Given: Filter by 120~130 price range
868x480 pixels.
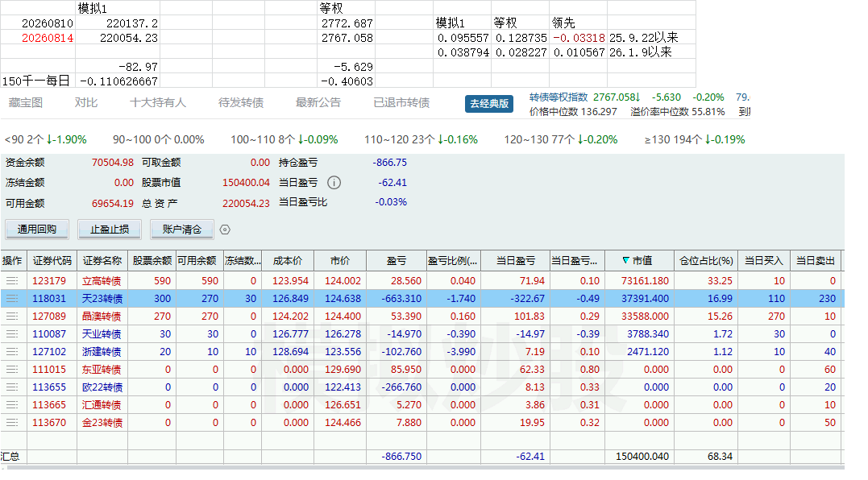Looking at the screenshot, I should pyautogui.click(x=561, y=140).
